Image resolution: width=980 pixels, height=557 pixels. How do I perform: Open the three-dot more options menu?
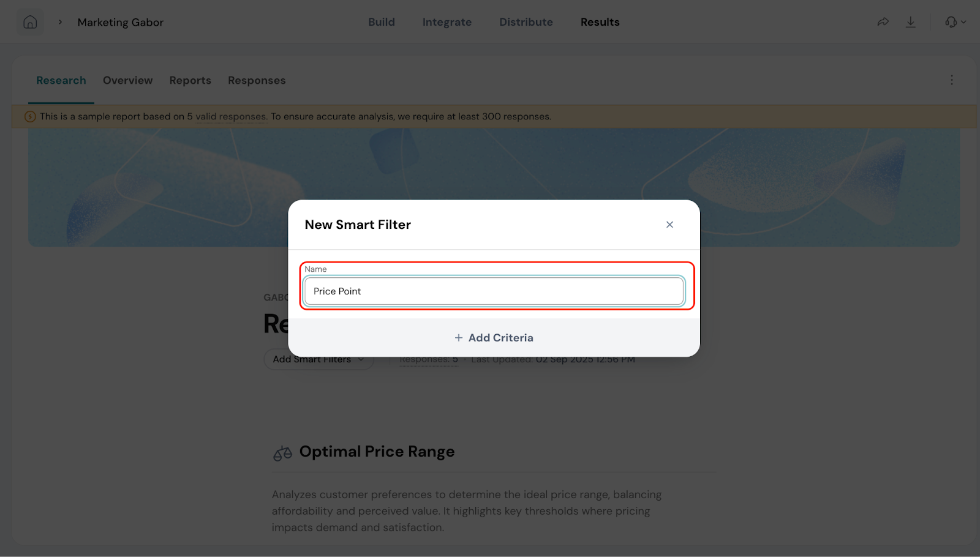click(x=951, y=80)
